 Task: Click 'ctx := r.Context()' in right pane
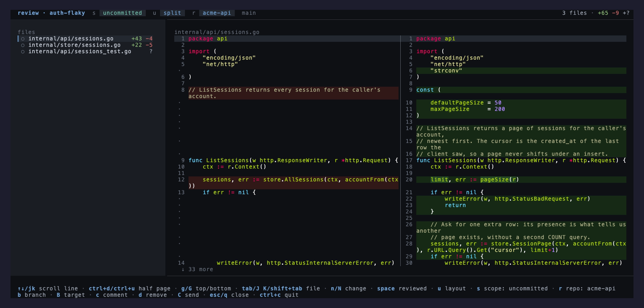tap(462, 167)
